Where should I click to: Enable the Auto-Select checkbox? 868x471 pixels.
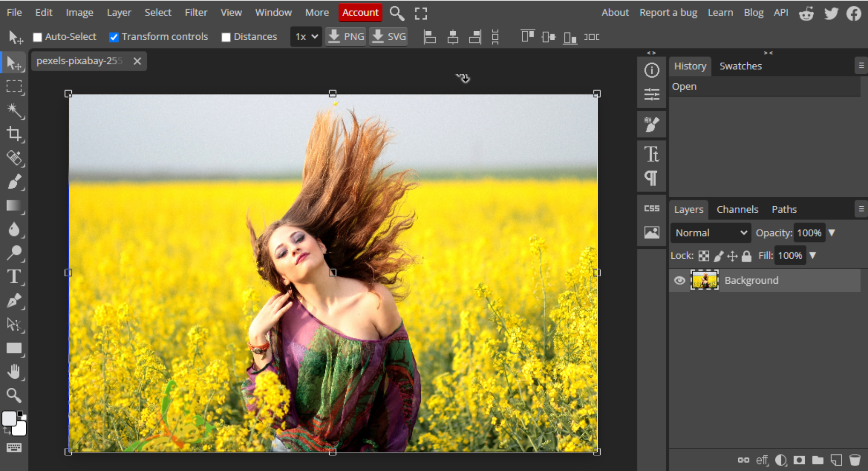click(x=38, y=37)
